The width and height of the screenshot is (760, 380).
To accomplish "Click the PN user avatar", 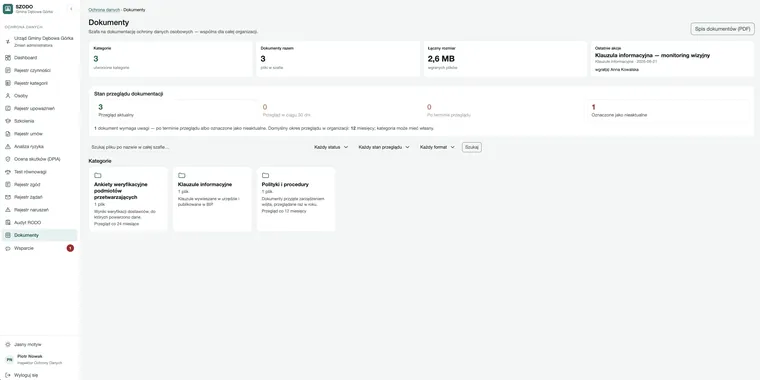I will pos(9,360).
